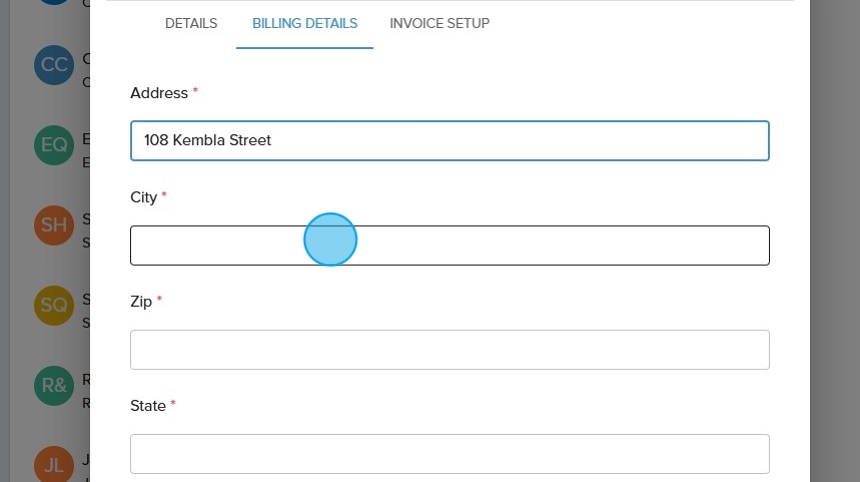The width and height of the screenshot is (860, 482).
Task: Click the State field label
Action: (x=148, y=406)
